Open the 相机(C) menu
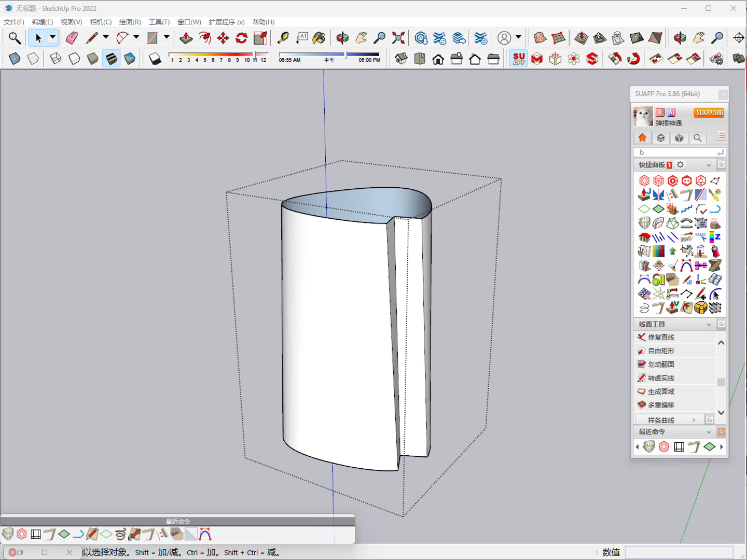 [101, 22]
